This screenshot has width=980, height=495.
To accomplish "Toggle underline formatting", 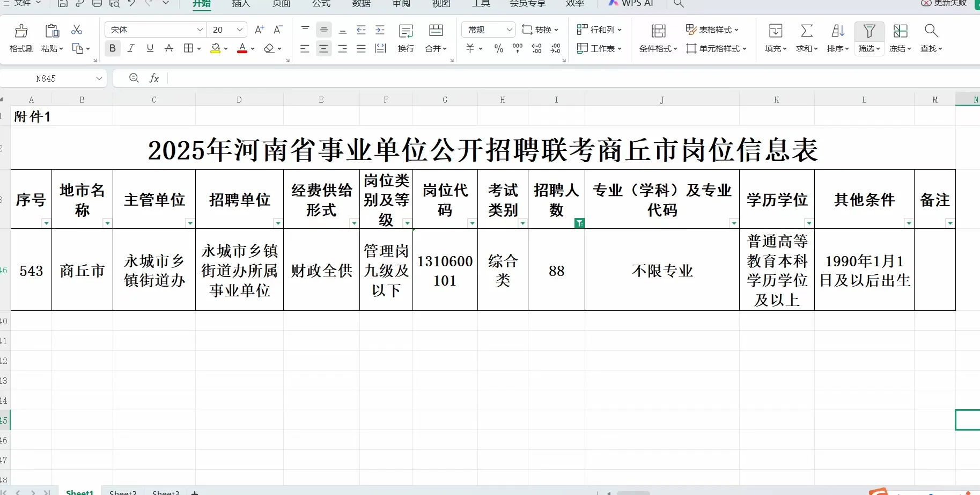I will pos(150,48).
